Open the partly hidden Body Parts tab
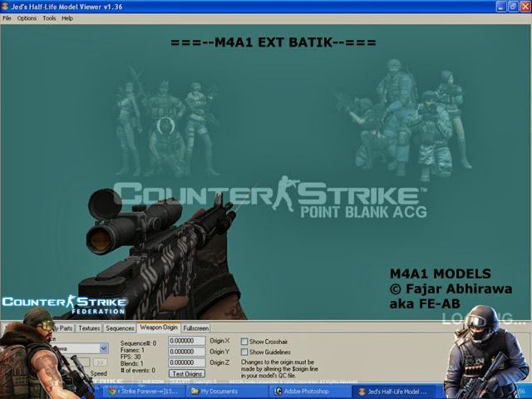The image size is (532, 399). coord(65,328)
